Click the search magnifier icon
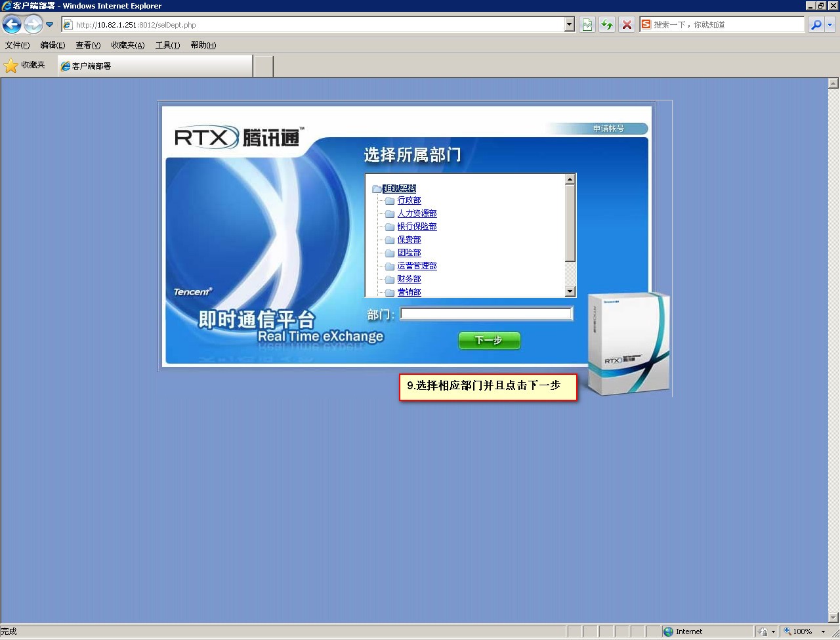The image size is (840, 640). coord(816,25)
